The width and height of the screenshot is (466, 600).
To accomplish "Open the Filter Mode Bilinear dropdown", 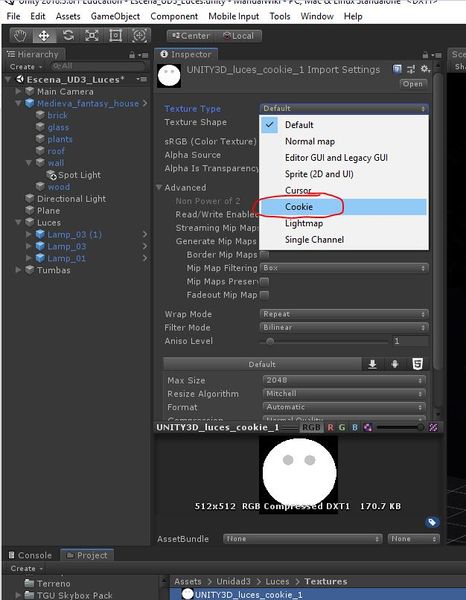I will coord(344,328).
